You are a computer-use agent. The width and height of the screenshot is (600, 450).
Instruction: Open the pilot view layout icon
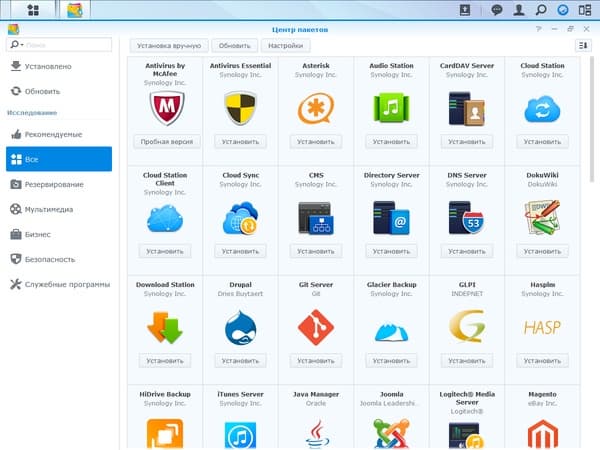click(585, 10)
